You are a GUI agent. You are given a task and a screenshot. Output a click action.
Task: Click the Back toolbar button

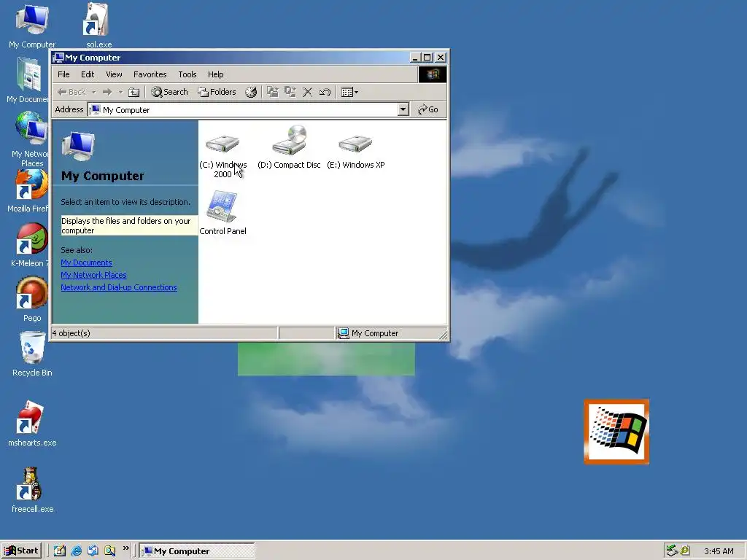coord(71,92)
